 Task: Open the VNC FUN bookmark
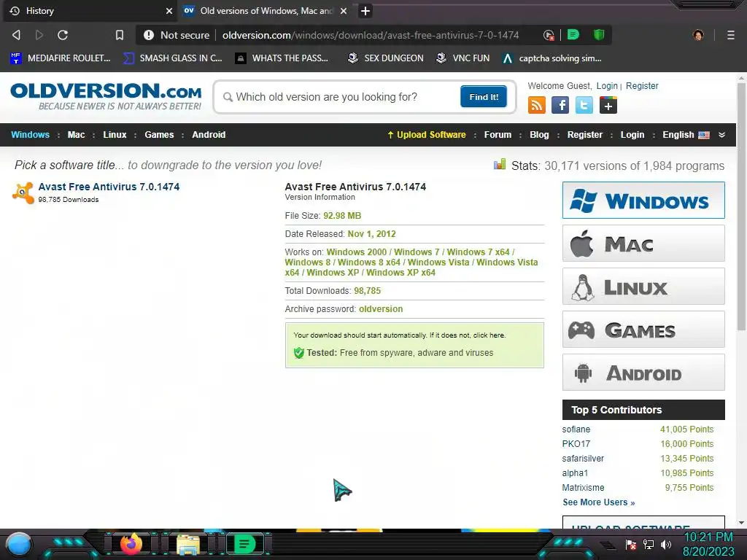click(x=463, y=58)
